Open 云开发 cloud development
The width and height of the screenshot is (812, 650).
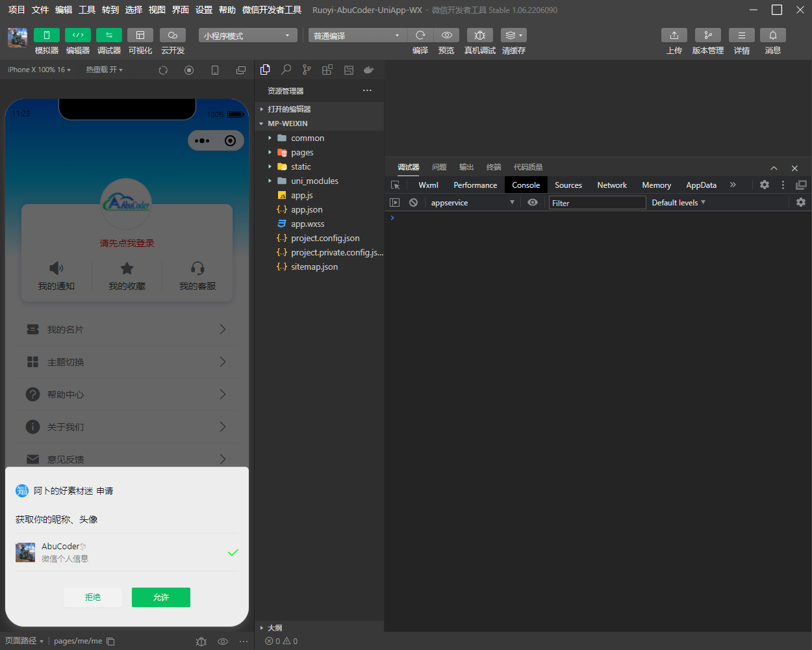173,35
